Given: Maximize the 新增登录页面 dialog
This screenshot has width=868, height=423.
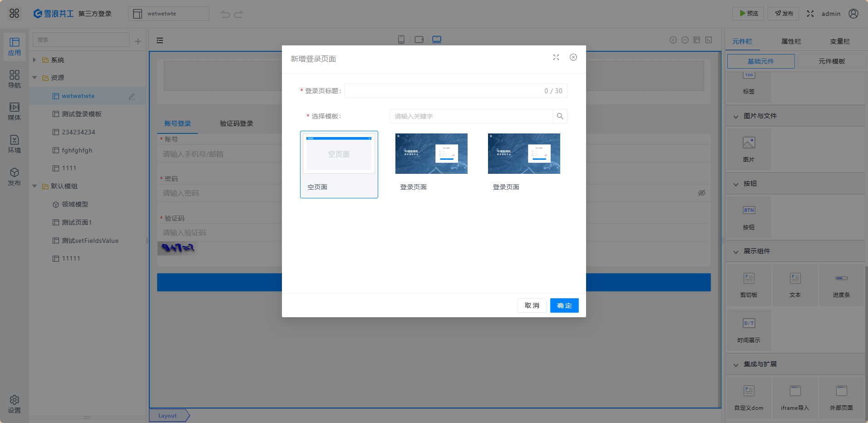Looking at the screenshot, I should tap(556, 57).
